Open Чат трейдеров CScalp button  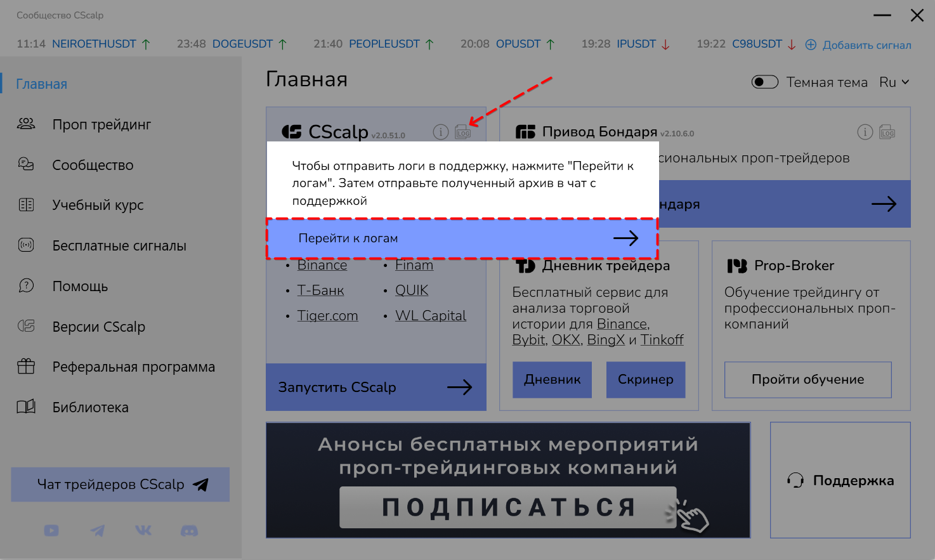click(121, 485)
